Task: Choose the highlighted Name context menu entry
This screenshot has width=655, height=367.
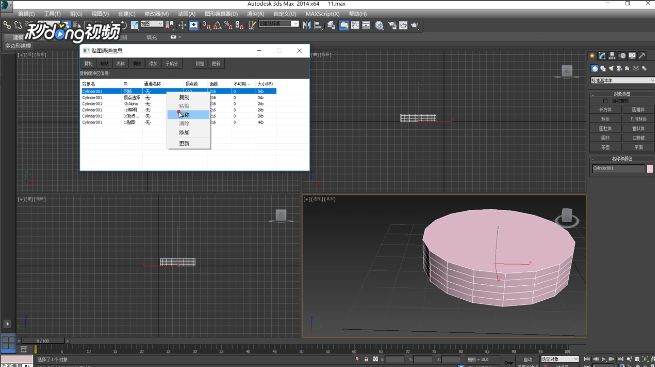Action: pyautogui.click(x=188, y=114)
